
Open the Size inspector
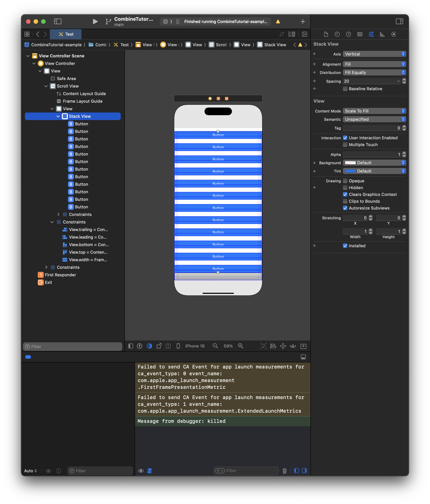382,34
